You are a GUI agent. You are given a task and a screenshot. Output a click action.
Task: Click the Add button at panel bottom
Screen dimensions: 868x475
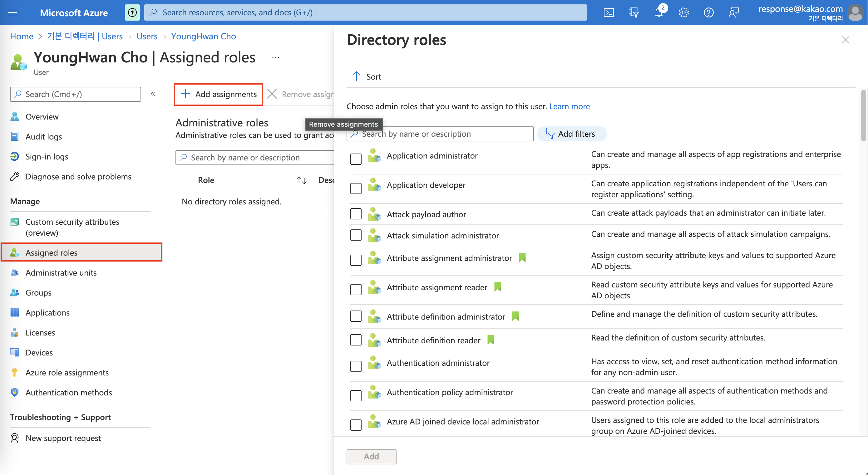[x=371, y=457]
